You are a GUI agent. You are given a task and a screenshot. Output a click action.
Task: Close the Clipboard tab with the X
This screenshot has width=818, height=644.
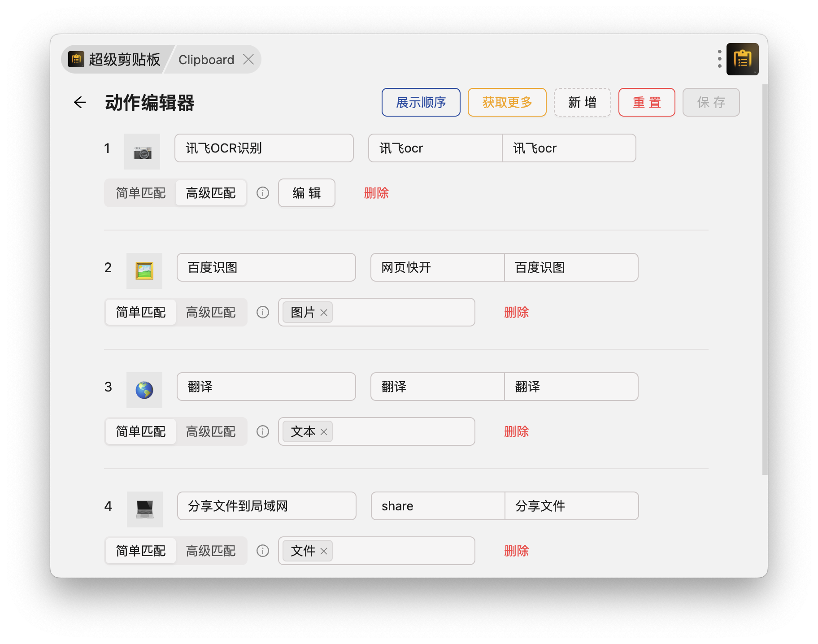point(248,59)
